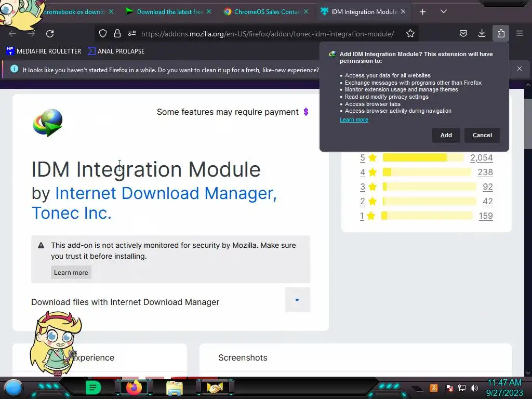Click the IDM add-on globe icon
This screenshot has width=532, height=399.
(48, 122)
